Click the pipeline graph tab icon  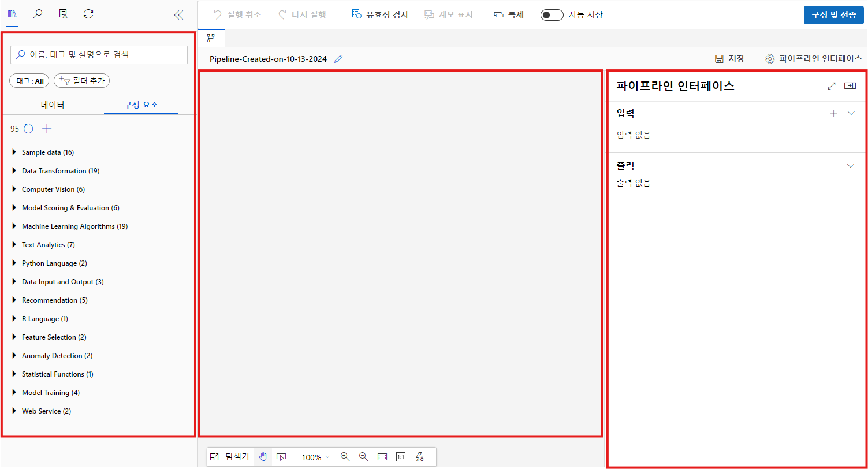[211, 38]
